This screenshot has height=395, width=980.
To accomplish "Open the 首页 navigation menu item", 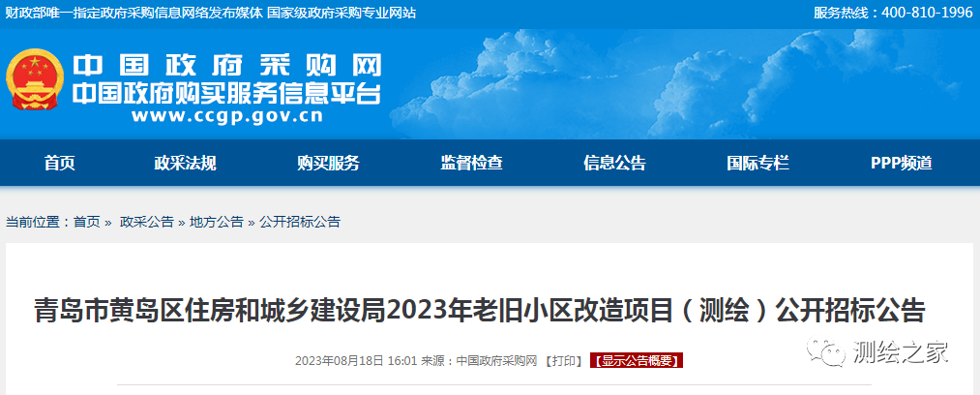I will [x=60, y=163].
